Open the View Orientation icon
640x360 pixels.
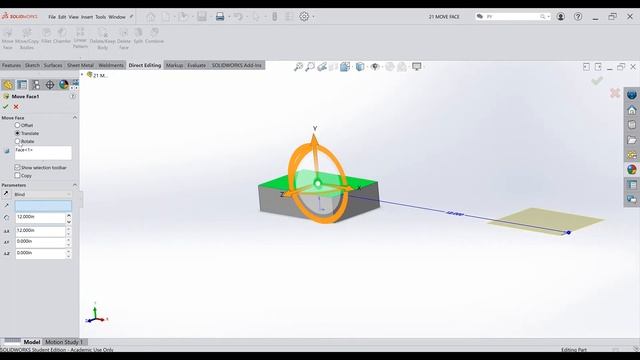click(x=345, y=67)
